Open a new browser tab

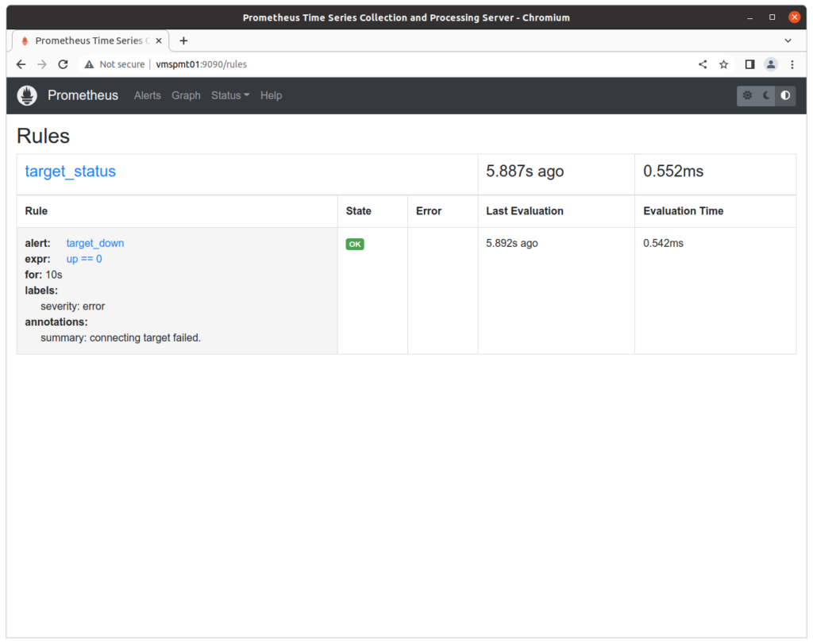click(x=183, y=40)
